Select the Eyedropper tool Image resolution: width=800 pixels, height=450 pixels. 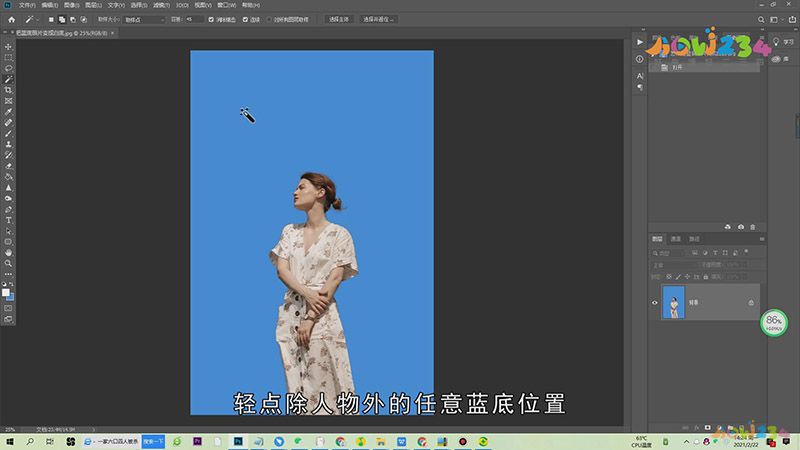click(8, 112)
